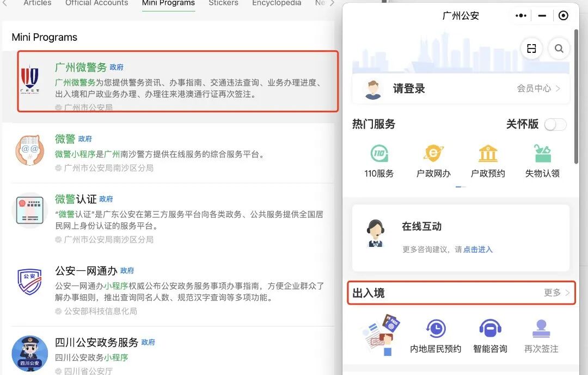Open the mini program more-options dots

click(521, 16)
